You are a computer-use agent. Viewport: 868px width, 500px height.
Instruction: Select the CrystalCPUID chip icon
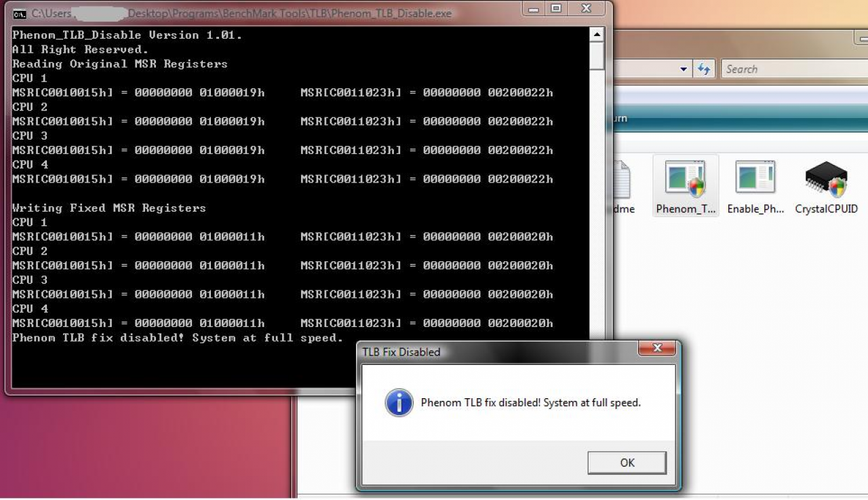(826, 185)
